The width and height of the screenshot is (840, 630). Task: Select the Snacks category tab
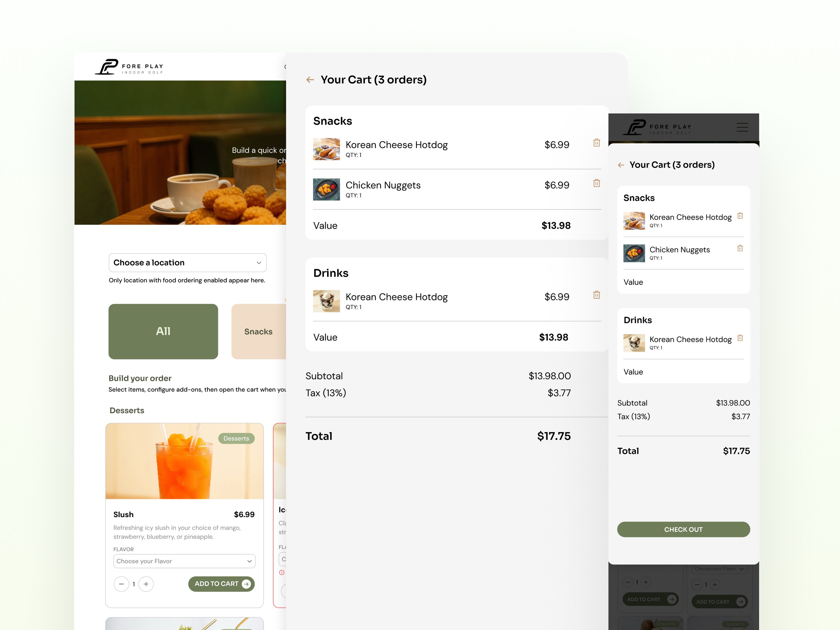click(x=259, y=331)
